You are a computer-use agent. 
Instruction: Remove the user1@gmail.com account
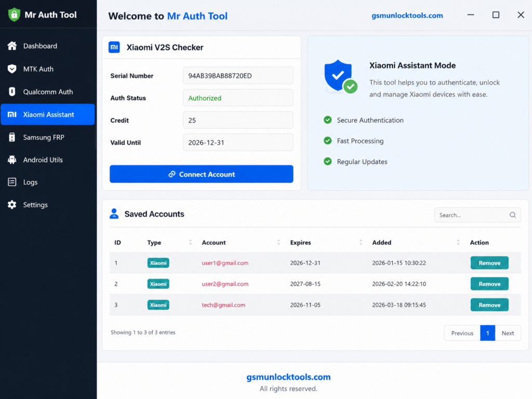[x=489, y=262]
